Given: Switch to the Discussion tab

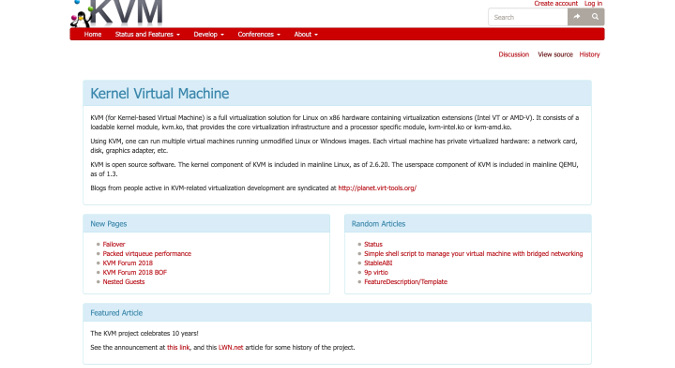Looking at the screenshot, I should [x=514, y=54].
